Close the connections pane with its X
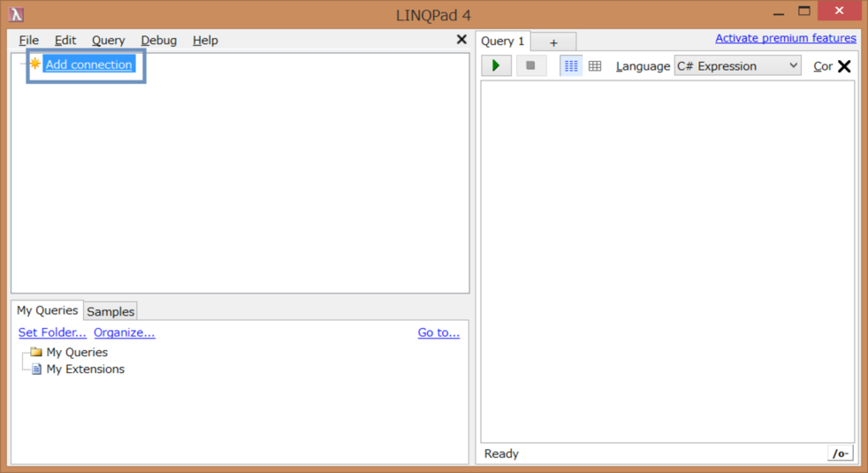Screen dimensions: 868x473 [462, 39]
